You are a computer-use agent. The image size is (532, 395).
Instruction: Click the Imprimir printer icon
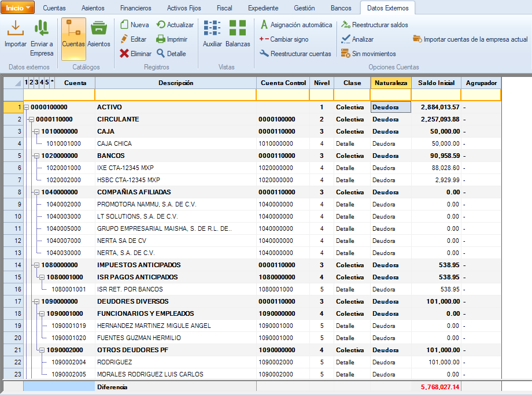click(x=161, y=39)
